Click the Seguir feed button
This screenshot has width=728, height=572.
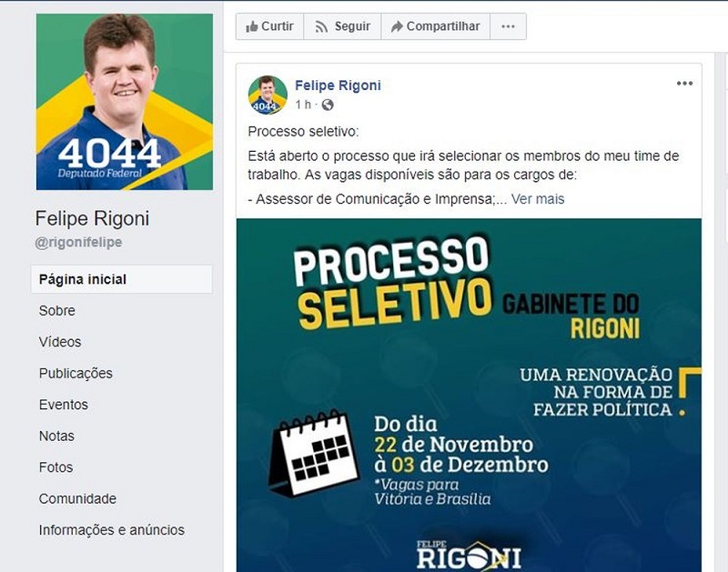[x=343, y=26]
